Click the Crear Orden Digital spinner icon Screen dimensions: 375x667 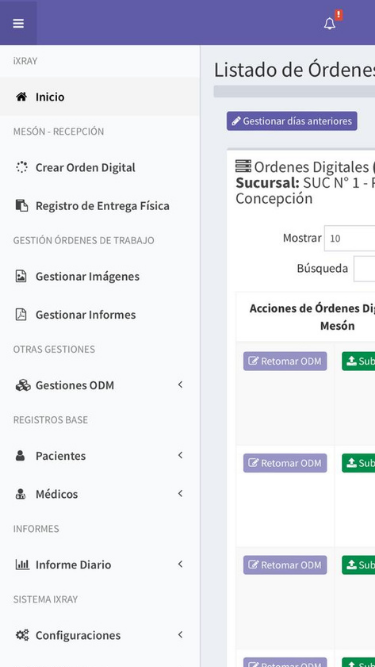[x=21, y=167]
